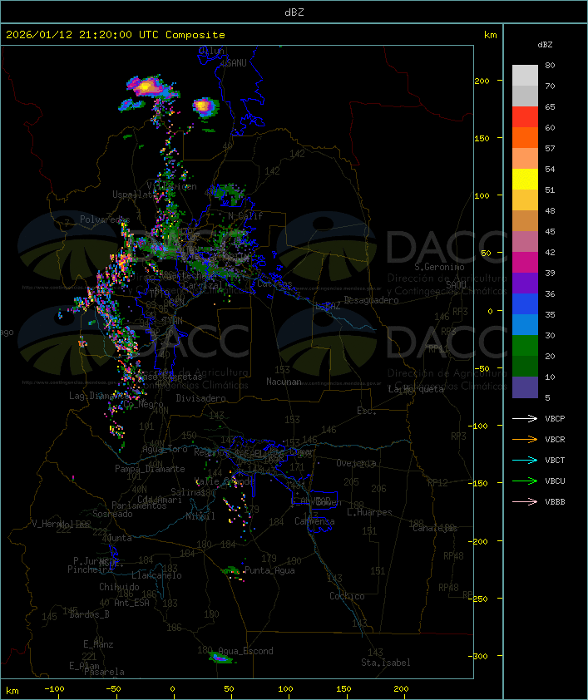Click the VBCT legend label
The image size is (588, 700).
click(x=555, y=460)
